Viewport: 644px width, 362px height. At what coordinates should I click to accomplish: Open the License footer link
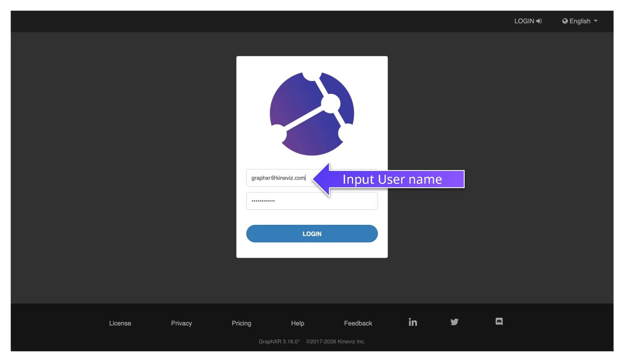click(x=120, y=323)
